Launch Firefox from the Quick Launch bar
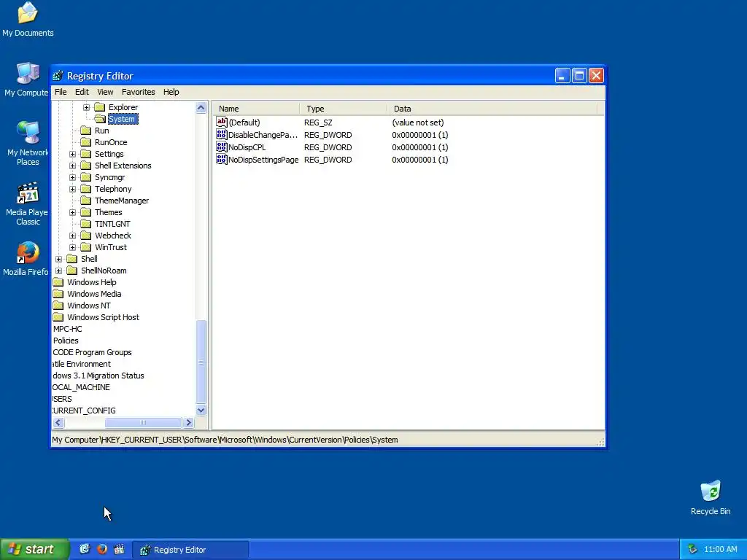Viewport: 747px width, 560px height. pyautogui.click(x=102, y=549)
